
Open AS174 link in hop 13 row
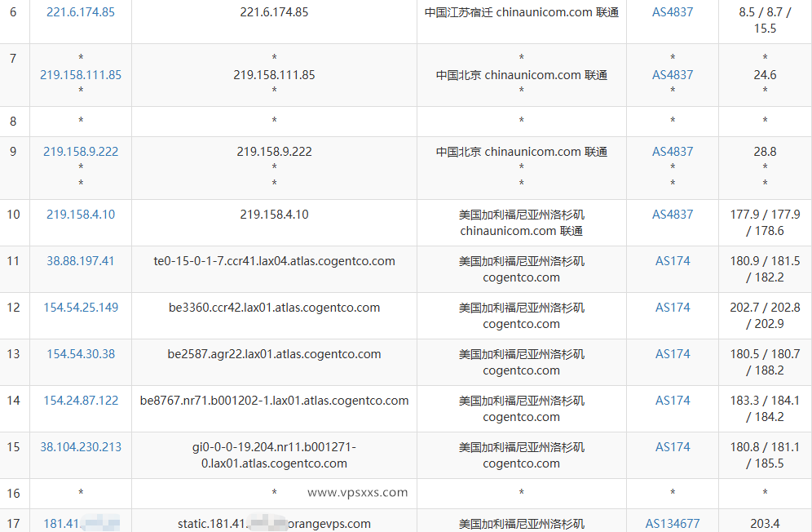672,354
